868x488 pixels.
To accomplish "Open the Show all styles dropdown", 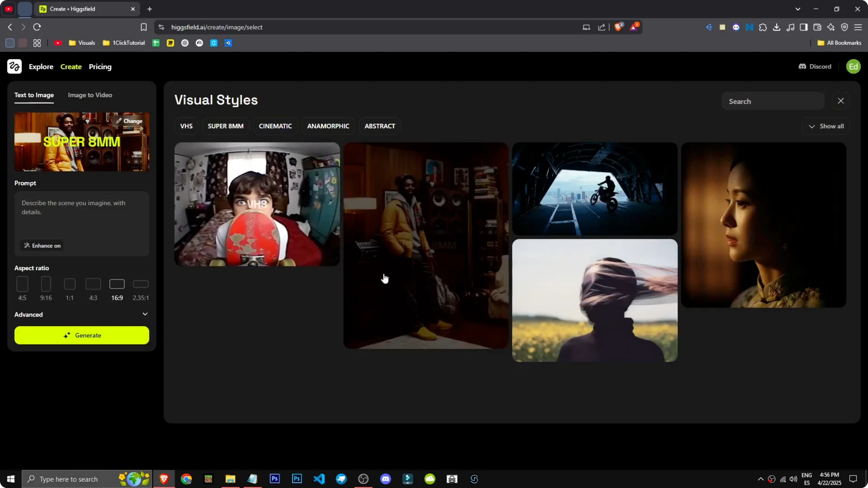I will pyautogui.click(x=826, y=126).
